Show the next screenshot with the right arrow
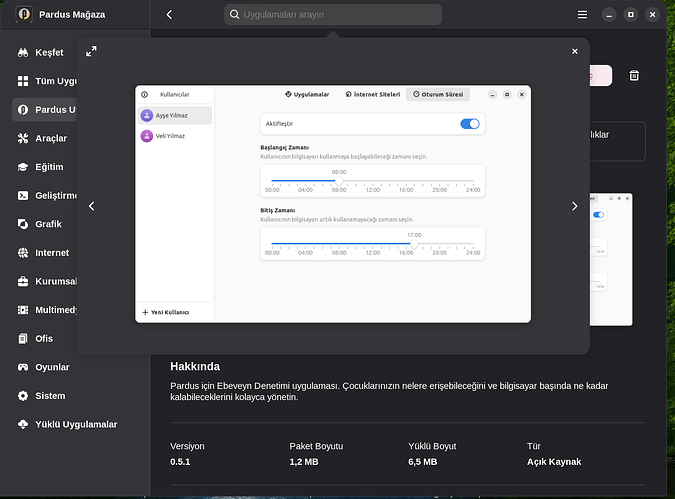The width and height of the screenshot is (675, 499). click(x=574, y=206)
